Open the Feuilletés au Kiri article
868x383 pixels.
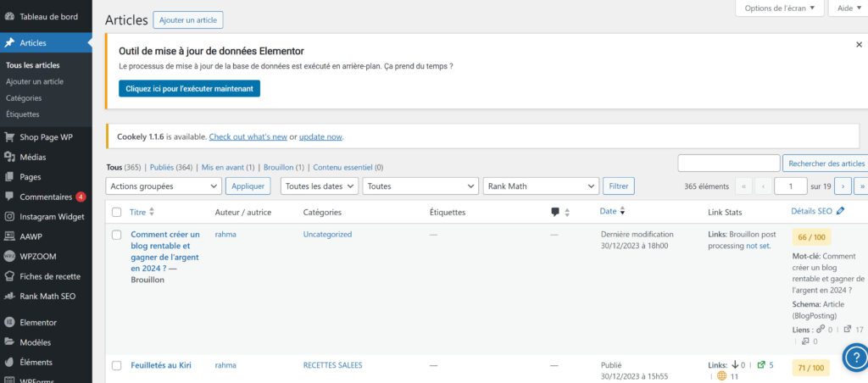tap(161, 365)
